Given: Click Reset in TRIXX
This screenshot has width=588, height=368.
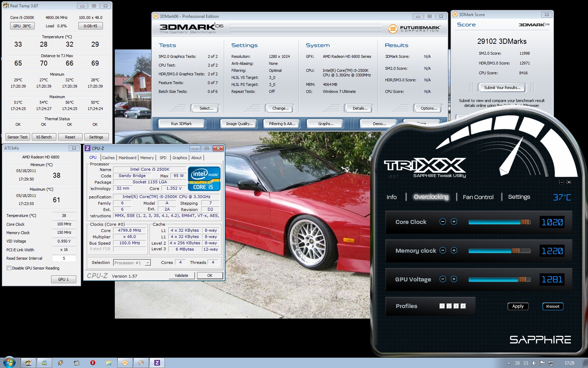Looking at the screenshot, I should coord(553,306).
